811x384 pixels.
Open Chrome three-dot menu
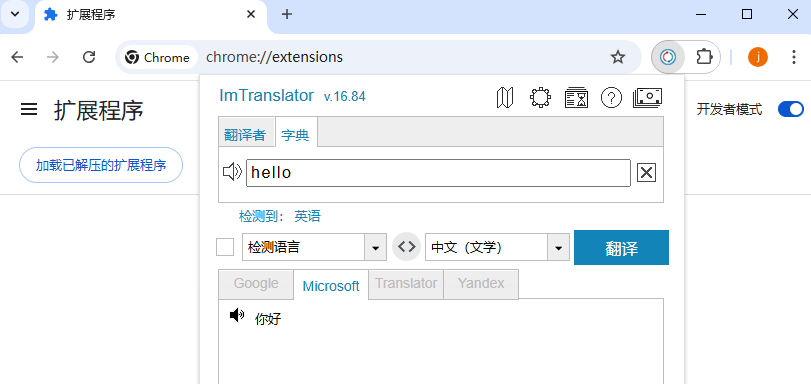tap(793, 57)
